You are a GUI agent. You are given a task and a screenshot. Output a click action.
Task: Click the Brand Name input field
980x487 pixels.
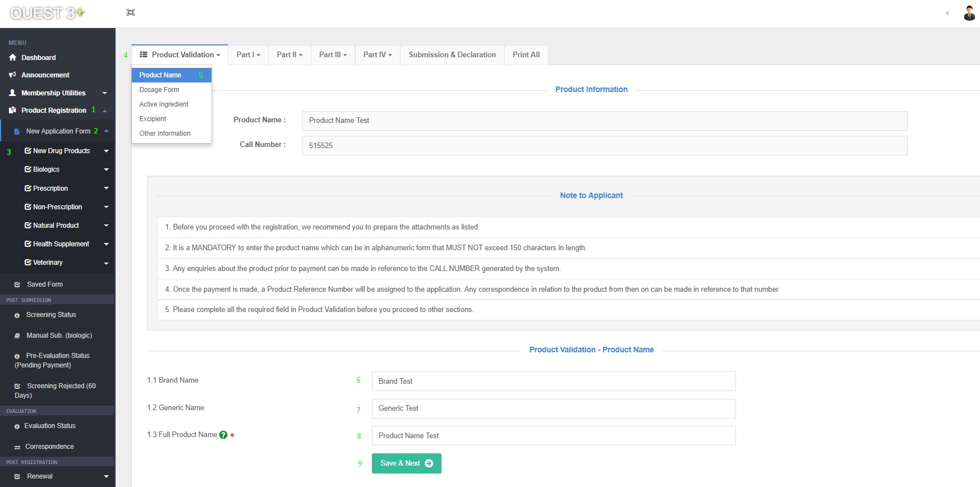[x=553, y=381]
